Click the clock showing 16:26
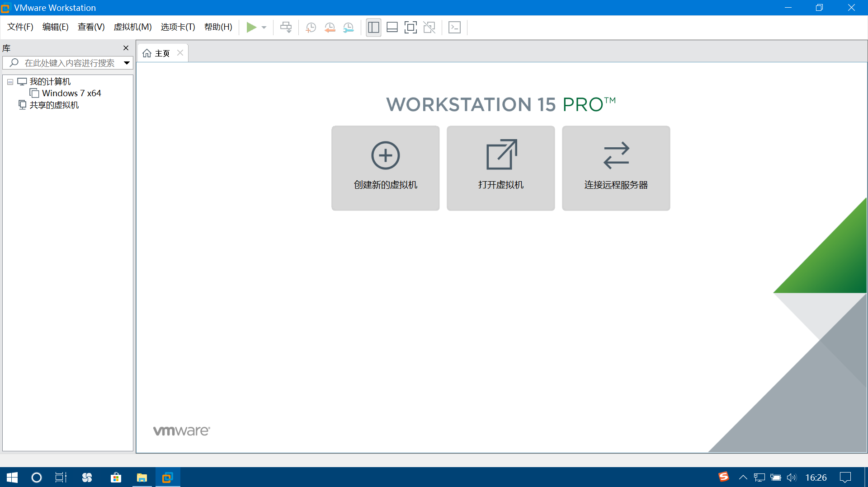 (x=816, y=478)
